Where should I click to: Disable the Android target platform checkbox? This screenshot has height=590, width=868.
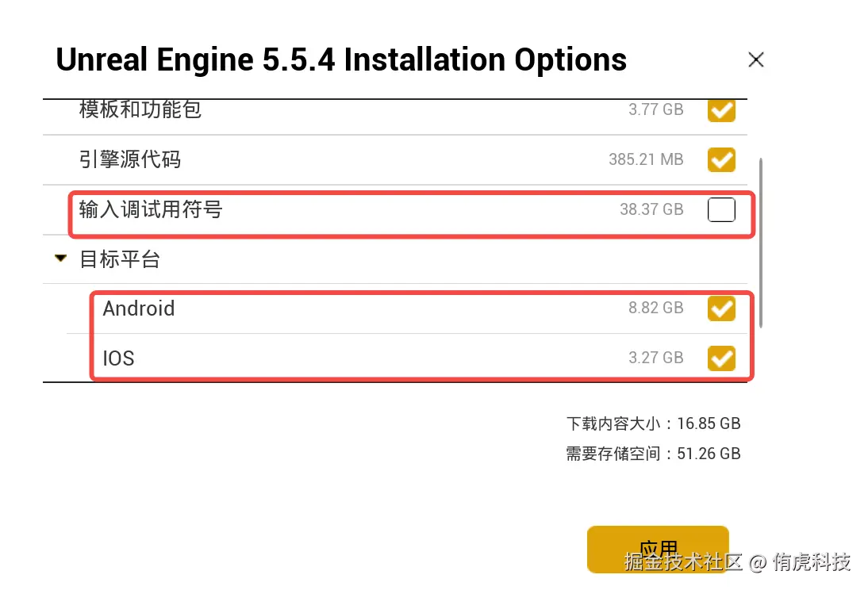coord(721,308)
